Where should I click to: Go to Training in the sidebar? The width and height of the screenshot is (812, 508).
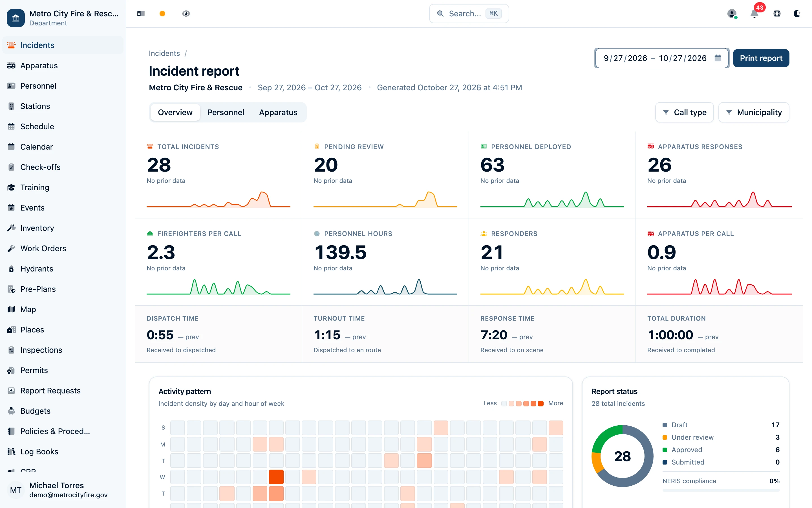63,187
